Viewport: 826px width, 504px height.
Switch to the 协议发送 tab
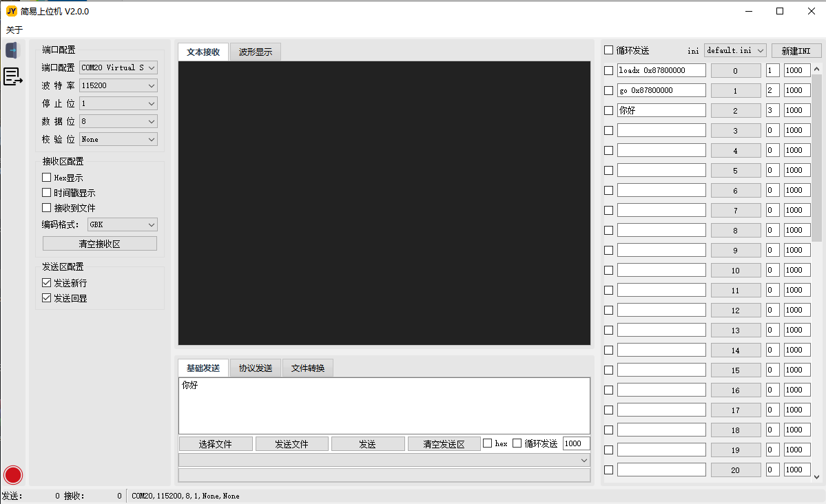[255, 368]
